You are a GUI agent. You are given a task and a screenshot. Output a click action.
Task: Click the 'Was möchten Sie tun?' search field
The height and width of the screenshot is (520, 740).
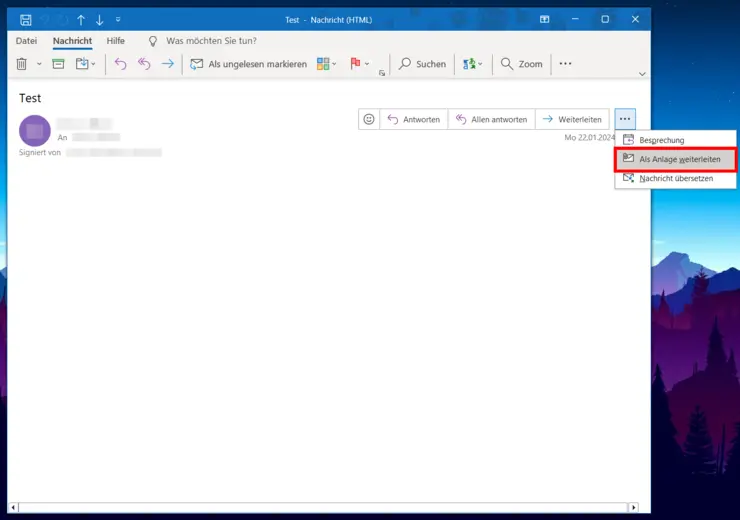(210, 41)
